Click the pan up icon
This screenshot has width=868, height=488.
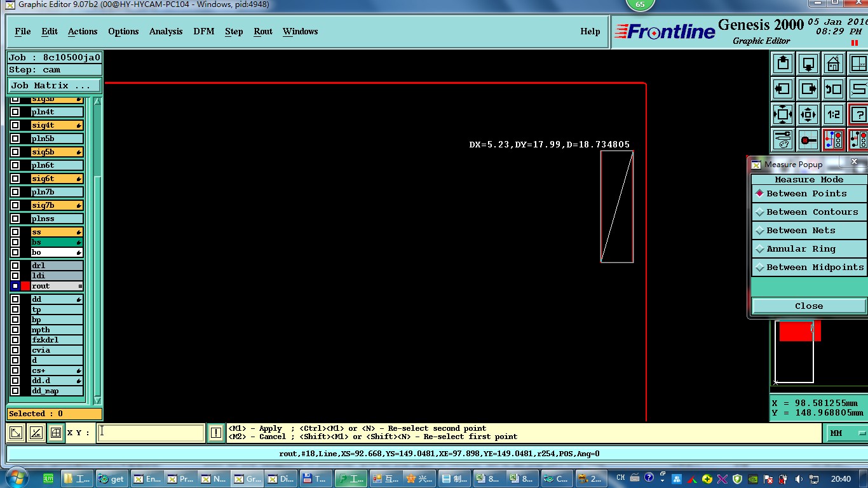coord(783,64)
